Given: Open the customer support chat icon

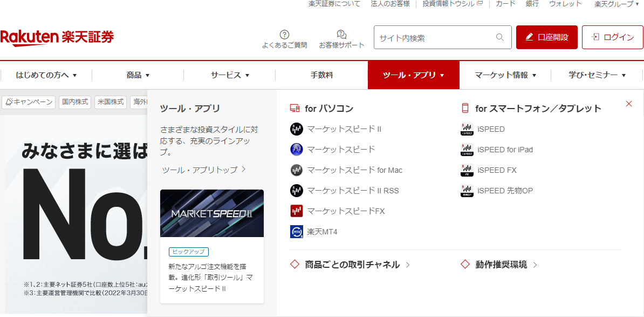Looking at the screenshot, I should pos(341,35).
